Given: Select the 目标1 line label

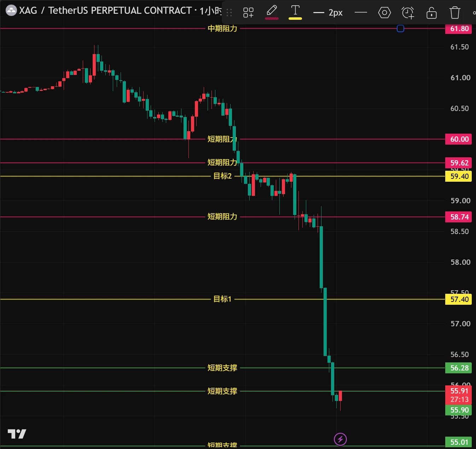Looking at the screenshot, I should 222,299.
